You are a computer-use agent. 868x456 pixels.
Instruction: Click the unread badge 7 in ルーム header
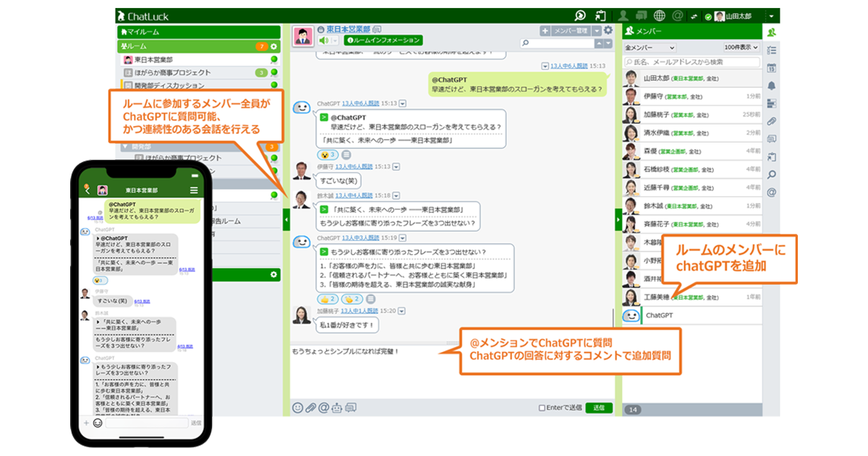[261, 46]
